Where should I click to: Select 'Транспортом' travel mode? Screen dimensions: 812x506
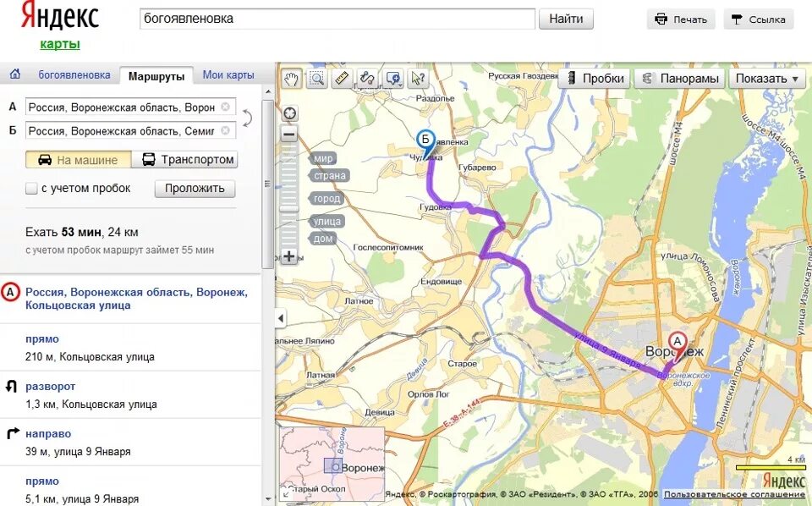[x=185, y=160]
